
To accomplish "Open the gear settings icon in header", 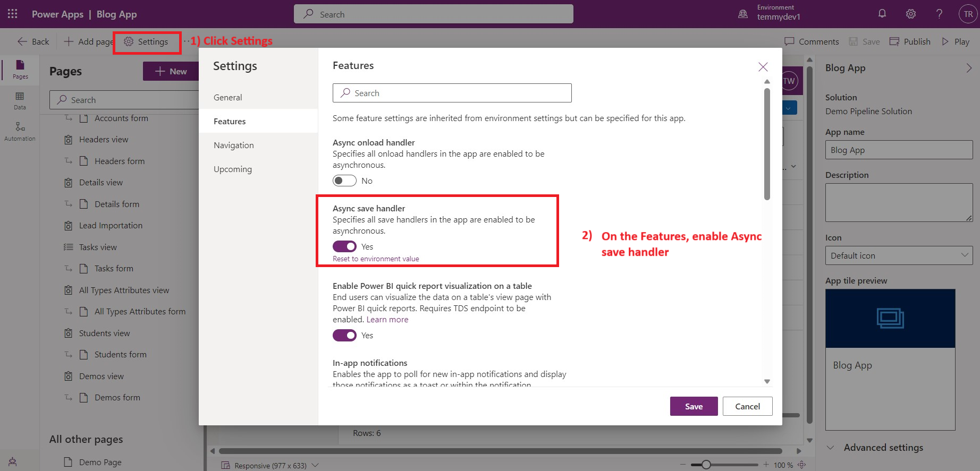I will tap(911, 14).
